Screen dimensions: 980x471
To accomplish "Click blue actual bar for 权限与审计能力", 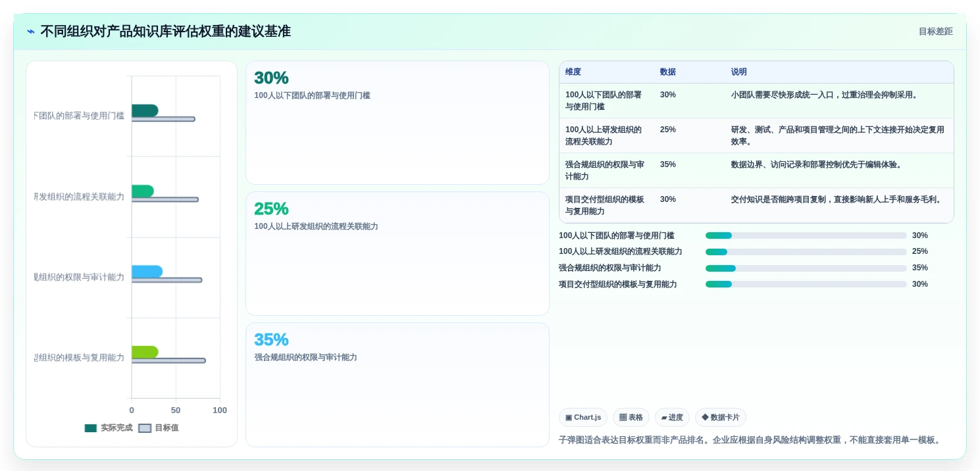I will coord(147,272).
